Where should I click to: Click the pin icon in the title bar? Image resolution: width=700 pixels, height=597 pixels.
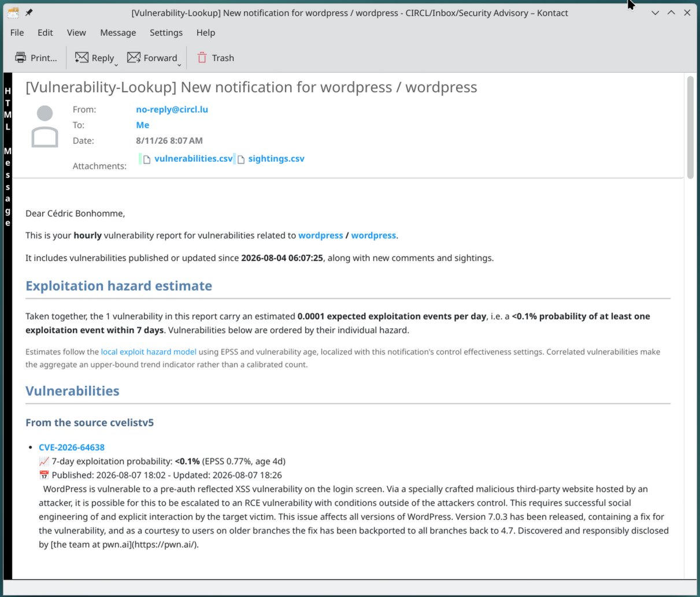coord(29,13)
